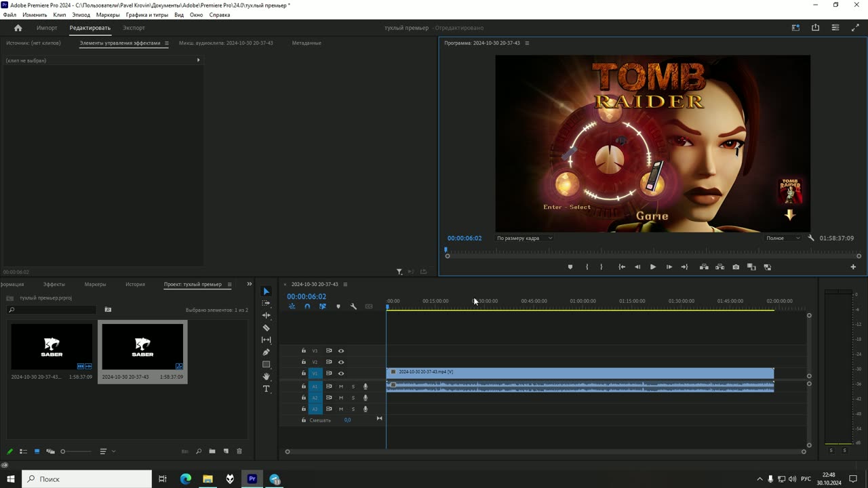This screenshot has height=488, width=868.
Task: Switch to the Импорт tab
Action: point(47,28)
